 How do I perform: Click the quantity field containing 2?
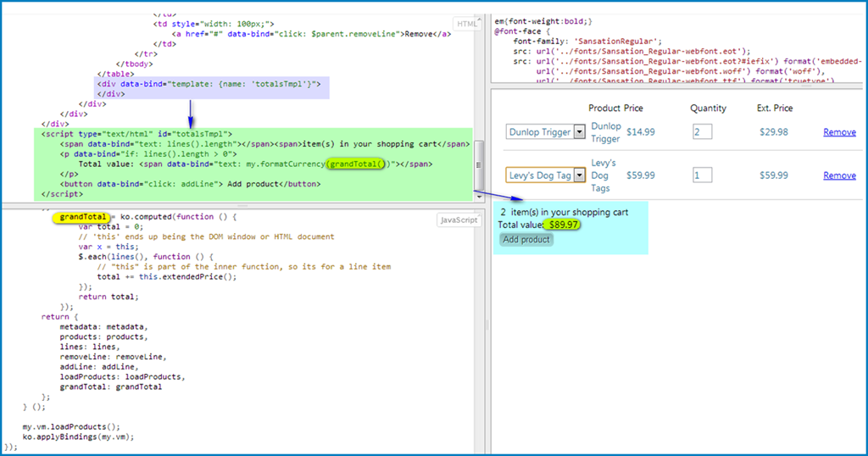coord(702,131)
